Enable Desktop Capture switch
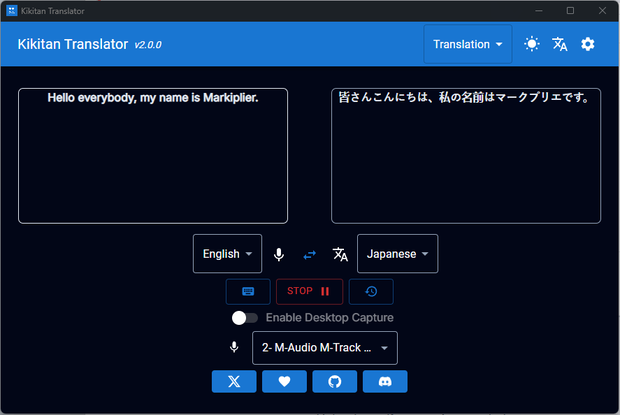This screenshot has width=620, height=415. click(244, 318)
